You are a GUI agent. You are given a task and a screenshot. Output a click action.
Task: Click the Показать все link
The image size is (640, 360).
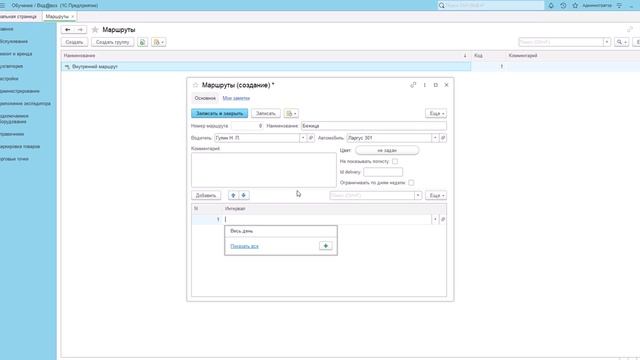[x=244, y=246]
